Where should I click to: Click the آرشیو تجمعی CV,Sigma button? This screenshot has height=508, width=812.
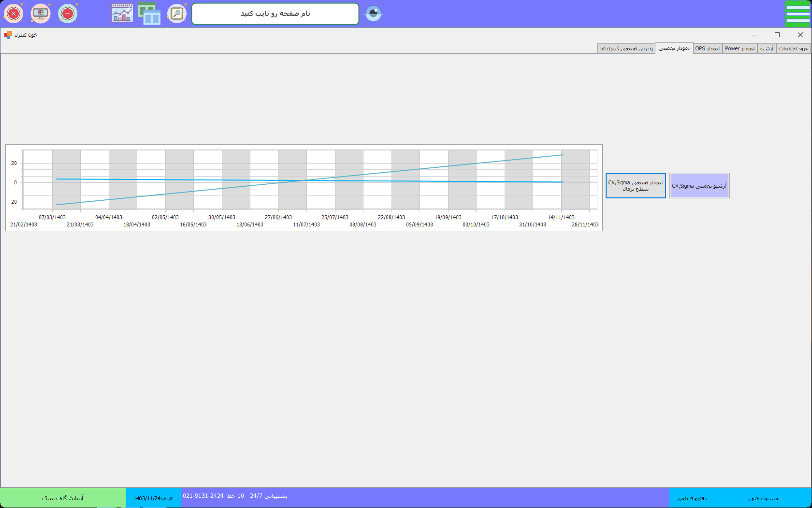699,186
